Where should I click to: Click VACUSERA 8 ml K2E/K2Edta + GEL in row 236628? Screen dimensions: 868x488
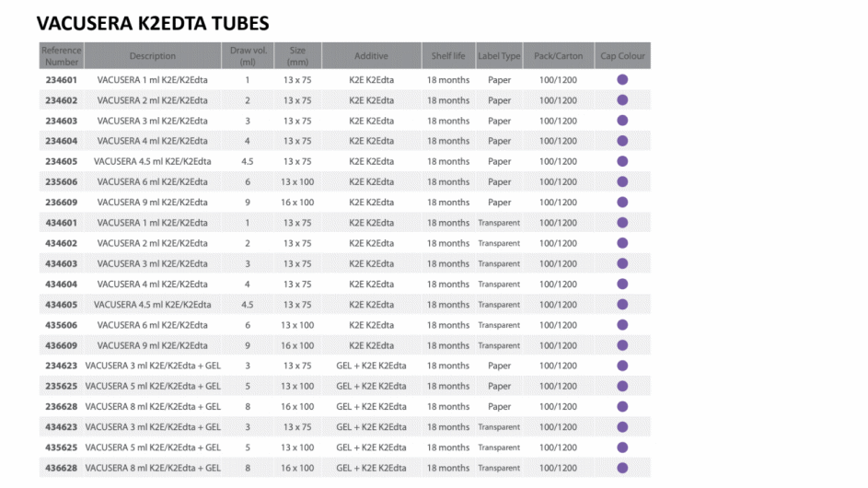(x=153, y=407)
